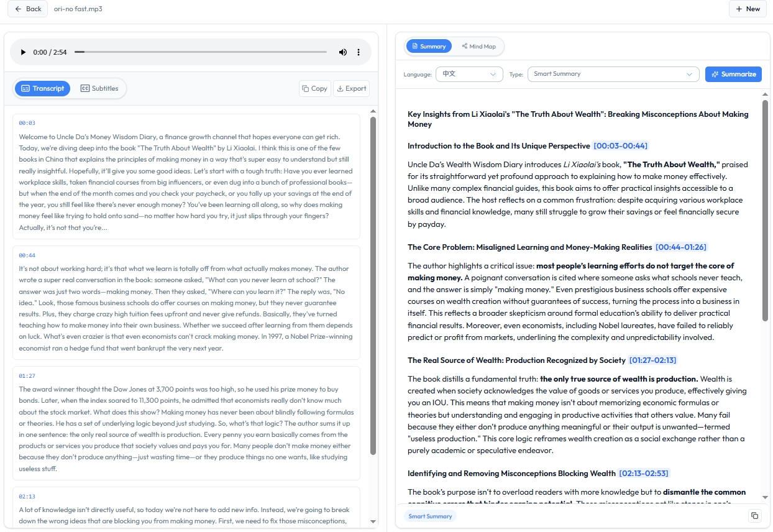Click the Smart Summary tag at bottom
The image size is (773, 532).
point(430,516)
